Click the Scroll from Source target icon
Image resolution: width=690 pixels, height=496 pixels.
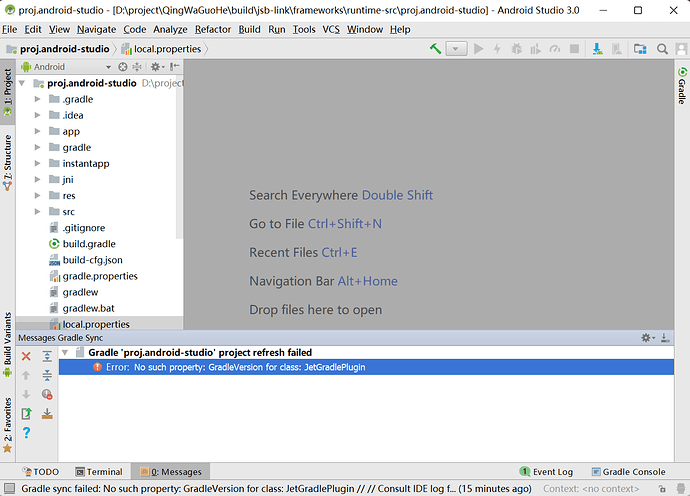click(123, 66)
